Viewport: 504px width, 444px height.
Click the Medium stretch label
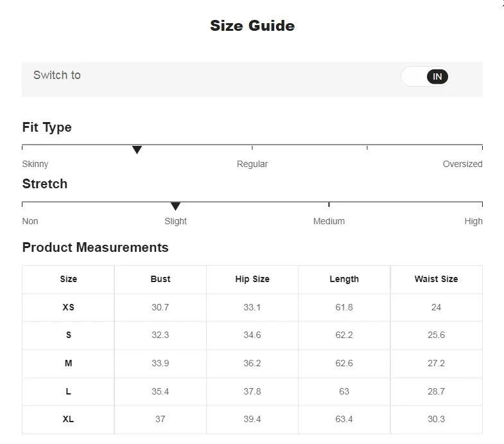(x=329, y=221)
